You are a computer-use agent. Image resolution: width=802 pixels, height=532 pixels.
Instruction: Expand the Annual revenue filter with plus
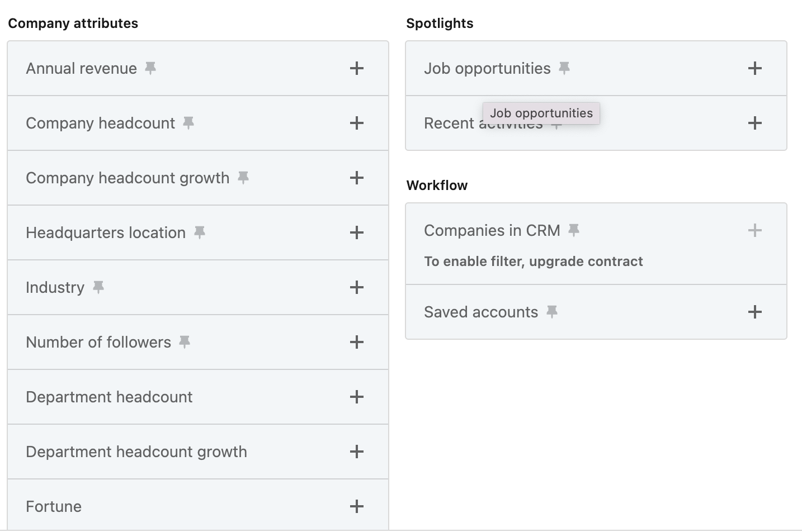coord(357,68)
